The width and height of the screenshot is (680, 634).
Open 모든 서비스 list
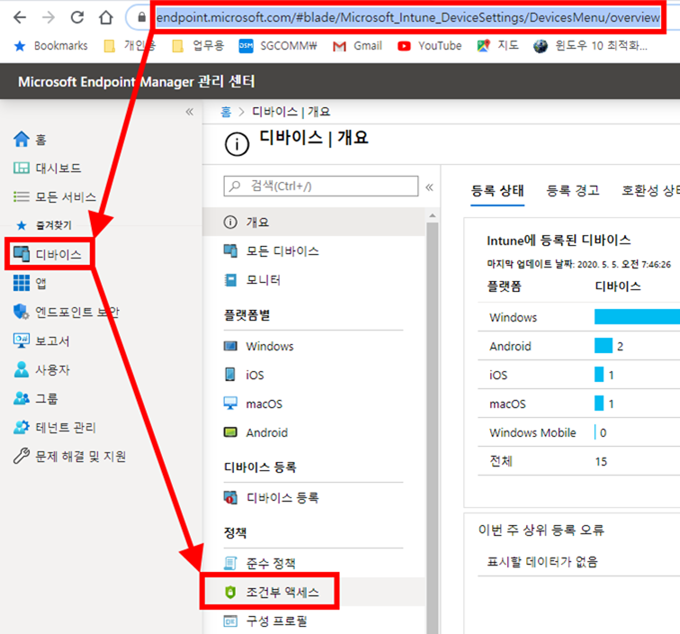55,197
